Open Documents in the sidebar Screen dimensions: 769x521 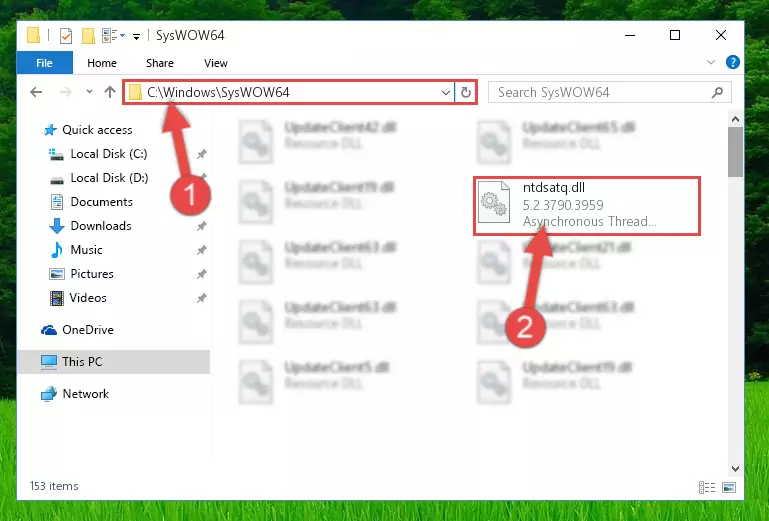point(91,202)
